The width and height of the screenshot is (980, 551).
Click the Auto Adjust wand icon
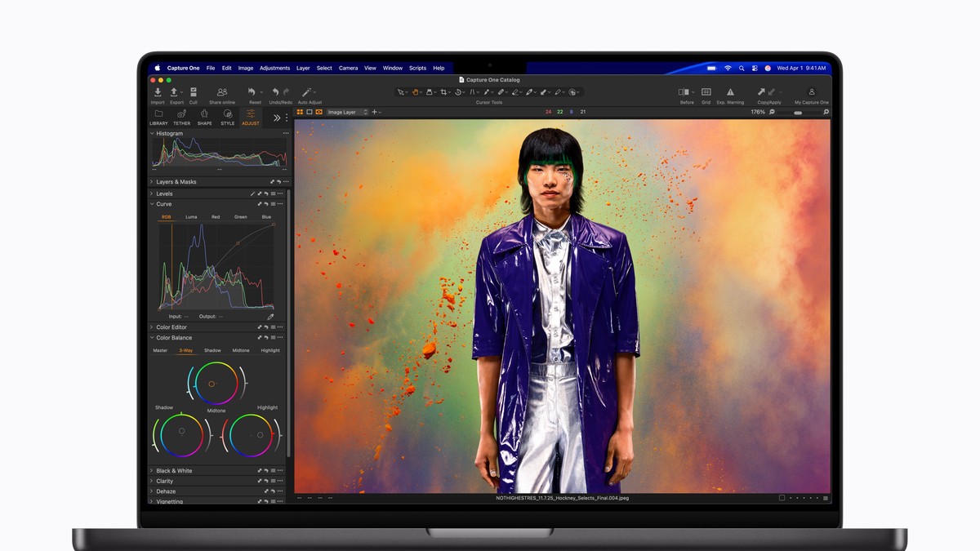pos(305,91)
